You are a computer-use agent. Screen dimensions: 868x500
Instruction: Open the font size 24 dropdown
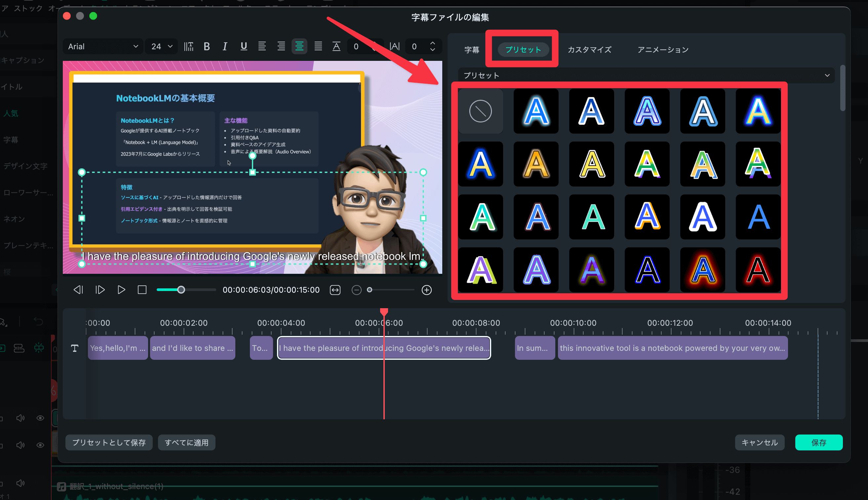pyautogui.click(x=162, y=46)
